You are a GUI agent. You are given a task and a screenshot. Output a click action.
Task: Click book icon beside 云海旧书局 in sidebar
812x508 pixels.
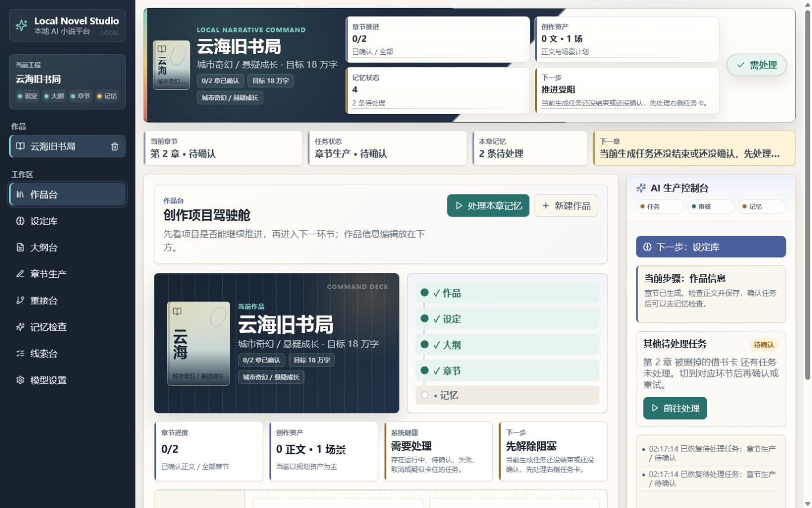(20, 147)
